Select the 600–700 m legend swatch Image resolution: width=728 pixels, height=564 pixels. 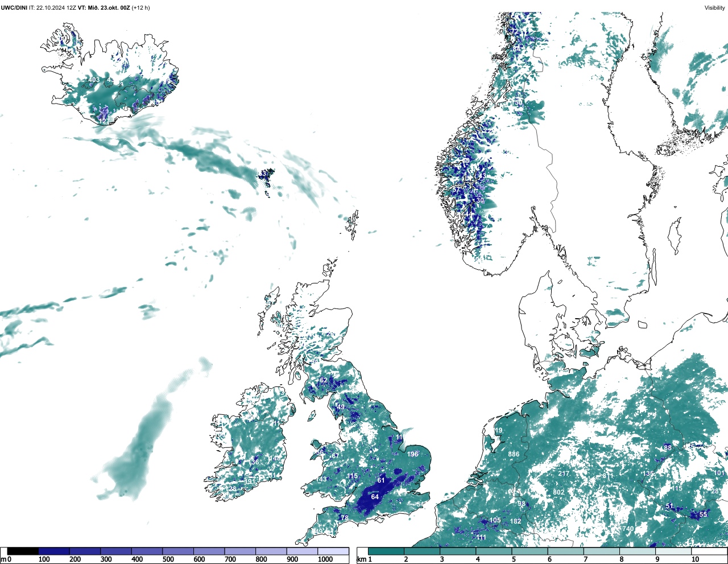[209, 551]
